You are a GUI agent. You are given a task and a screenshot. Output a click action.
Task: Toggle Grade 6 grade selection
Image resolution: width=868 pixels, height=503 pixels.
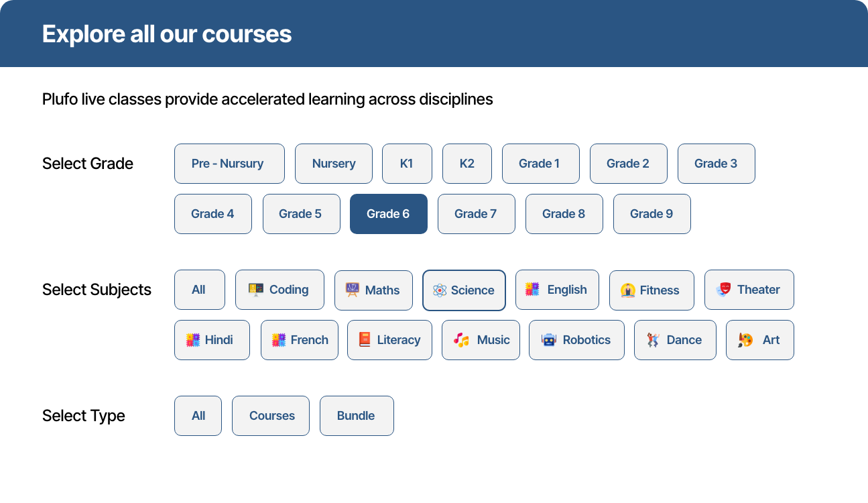coord(388,214)
